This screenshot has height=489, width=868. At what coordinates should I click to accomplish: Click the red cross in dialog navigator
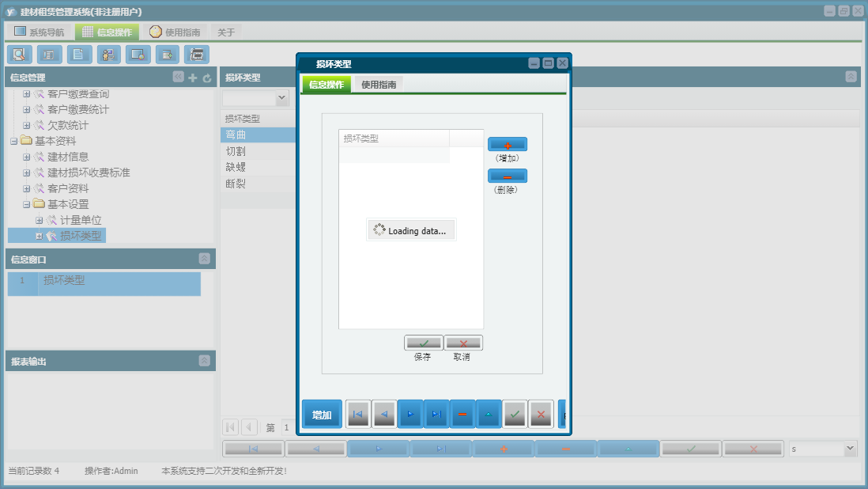[541, 415]
